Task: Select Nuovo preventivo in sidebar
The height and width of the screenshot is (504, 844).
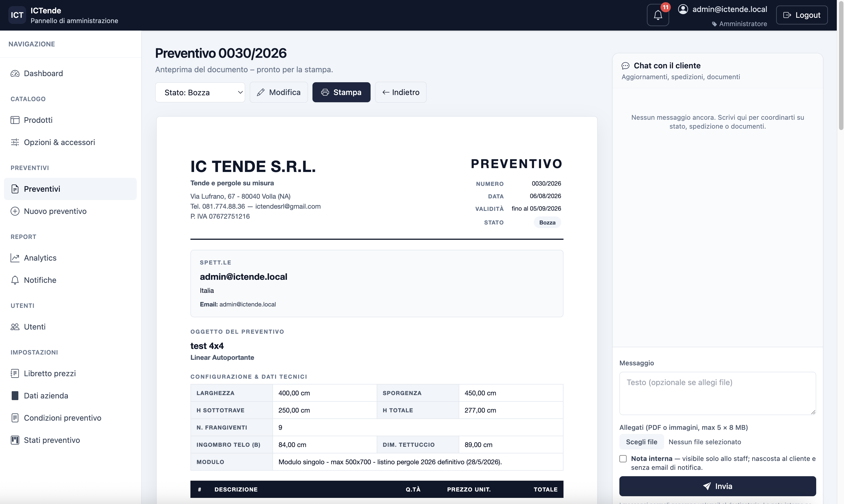Action: (x=70, y=211)
